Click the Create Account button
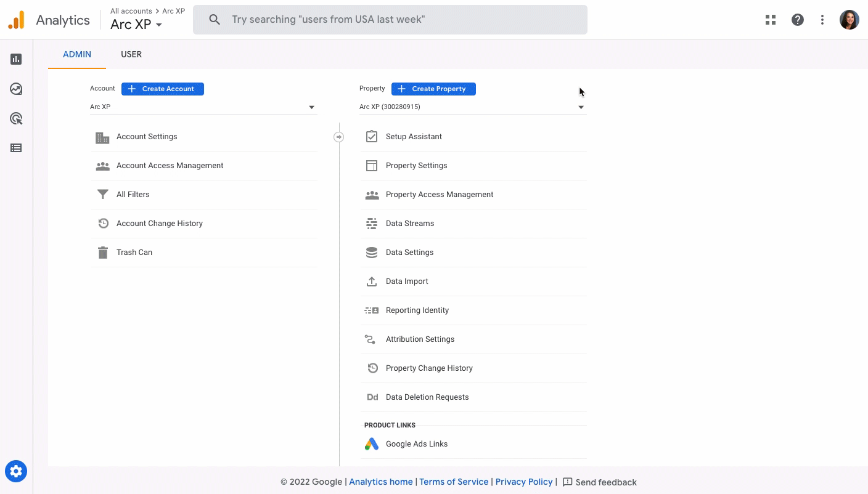The width and height of the screenshot is (868, 494). pyautogui.click(x=163, y=89)
